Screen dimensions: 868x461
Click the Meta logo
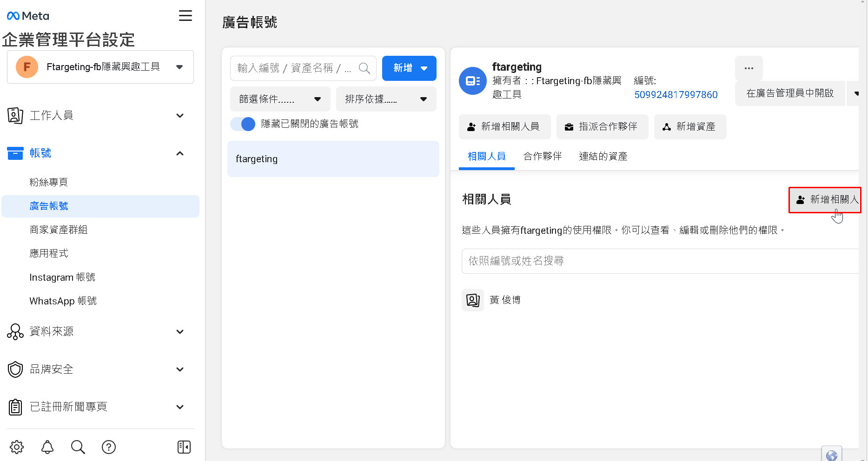28,16
